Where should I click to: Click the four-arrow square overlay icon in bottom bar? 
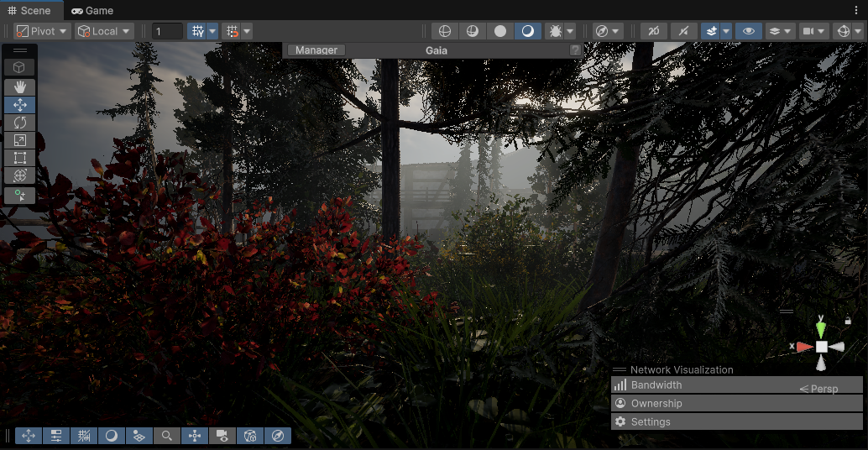(194, 436)
